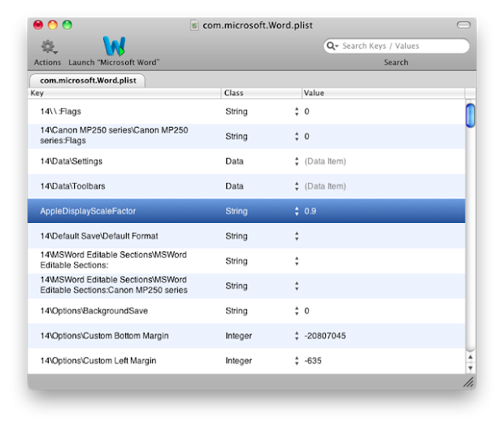
Task: Select the Canon MP250 series:Flags key
Action: [x=114, y=136]
